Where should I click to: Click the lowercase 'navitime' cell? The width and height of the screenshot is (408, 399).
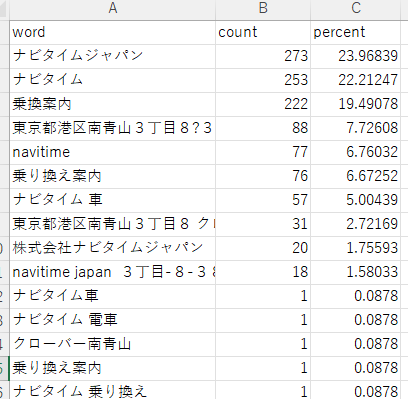coord(113,152)
